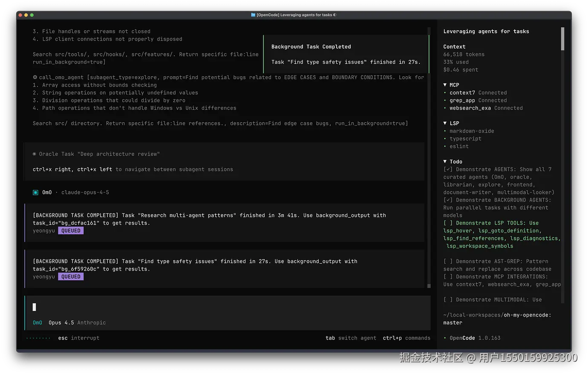The height and width of the screenshot is (374, 588).
Task: Collapse the Todo section
Action: pyautogui.click(x=445, y=162)
